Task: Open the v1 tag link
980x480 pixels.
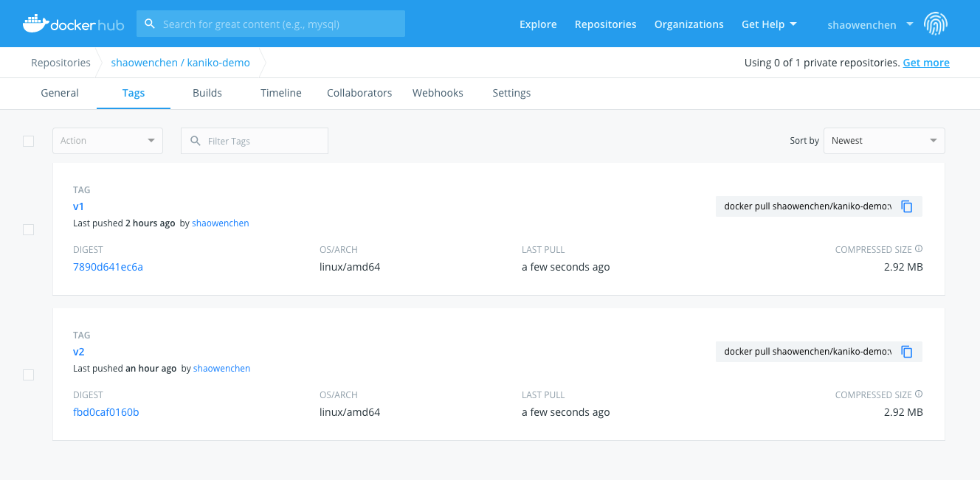Action: pos(79,206)
